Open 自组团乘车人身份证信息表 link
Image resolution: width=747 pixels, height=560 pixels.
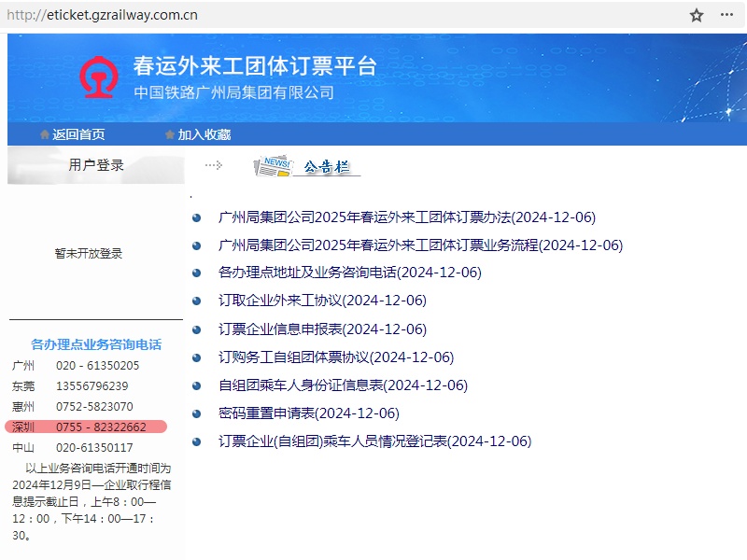[x=343, y=385]
